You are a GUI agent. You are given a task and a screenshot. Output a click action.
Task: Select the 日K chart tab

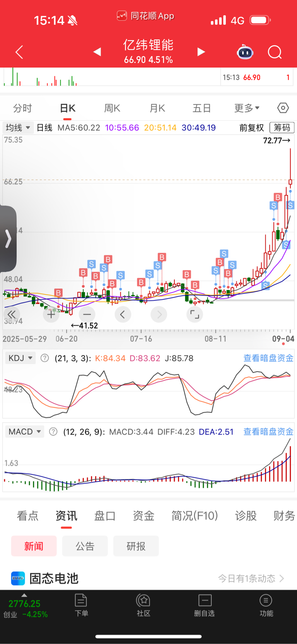pos(68,108)
